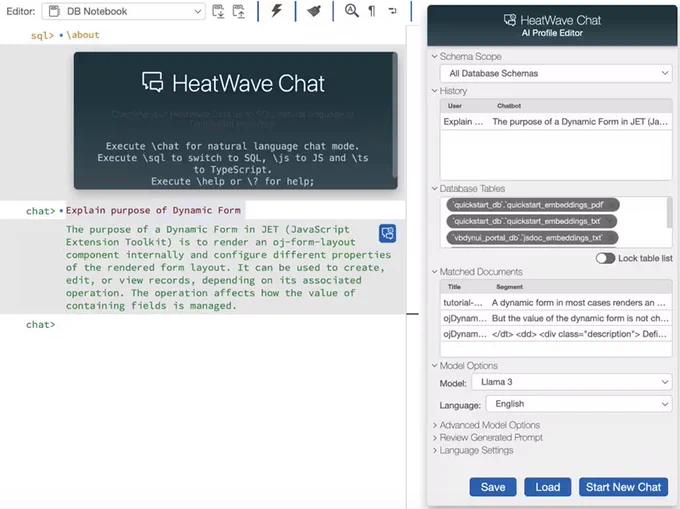This screenshot has height=509, width=680.
Task: Click the load notebook from file icon
Action: click(238, 11)
